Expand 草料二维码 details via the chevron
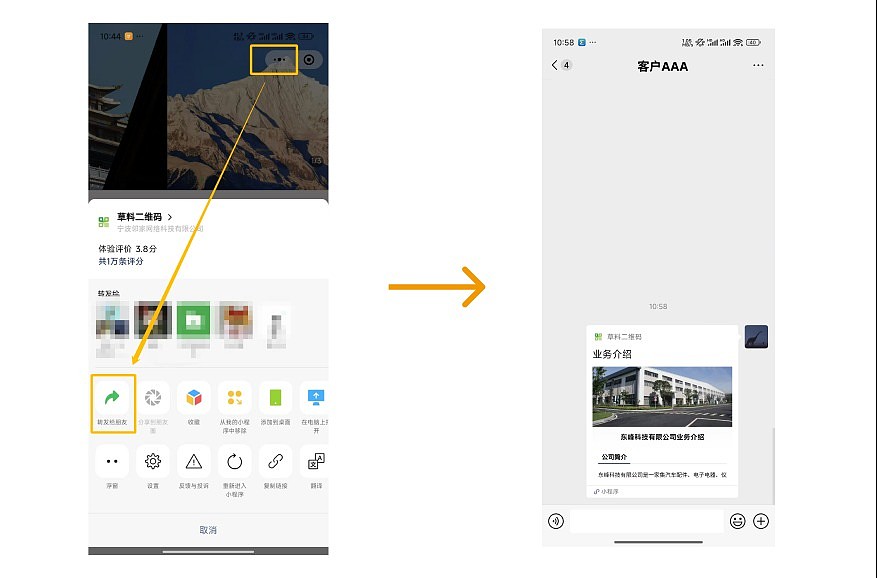This screenshot has height=578, width=877. (170, 217)
